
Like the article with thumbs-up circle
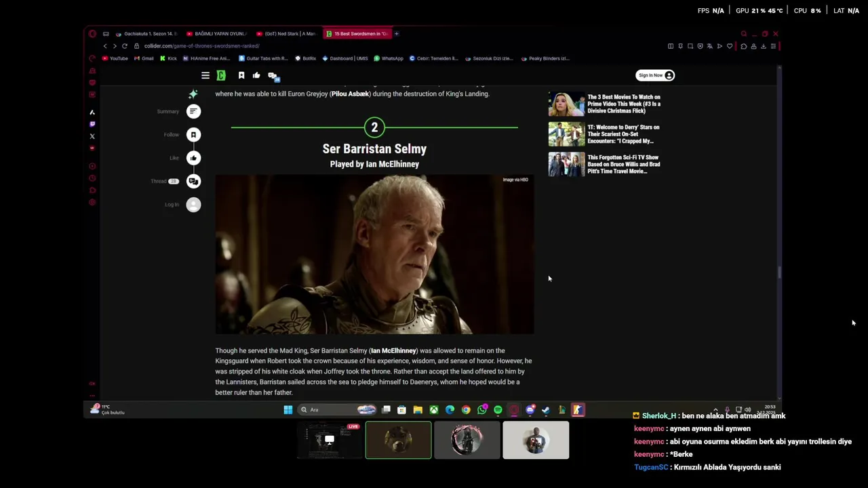193,158
